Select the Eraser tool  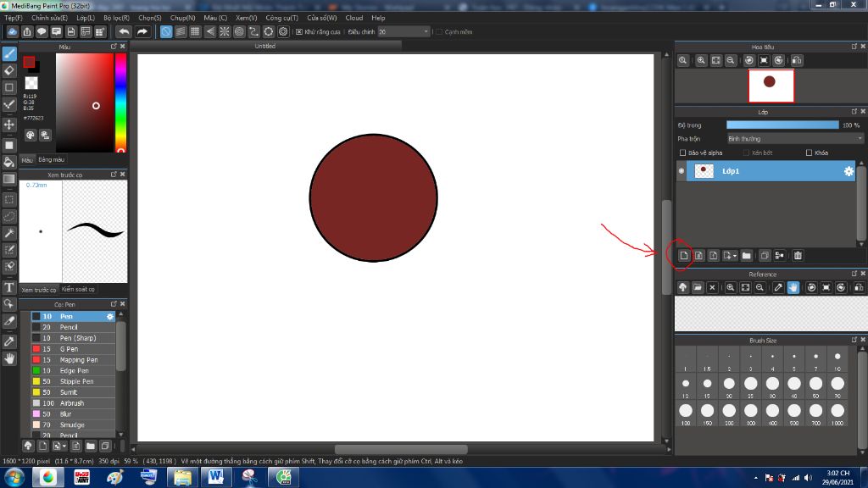[9, 70]
